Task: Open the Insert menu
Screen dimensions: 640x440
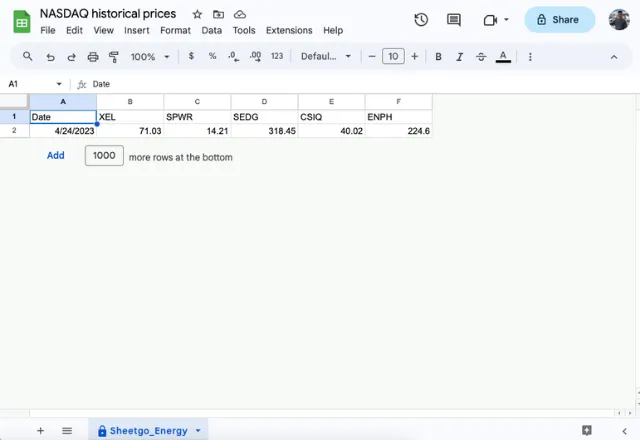Action: click(137, 30)
